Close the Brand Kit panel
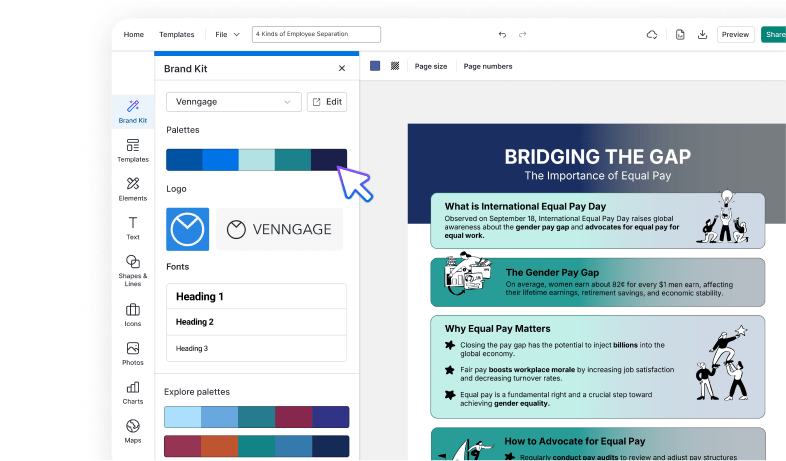 click(x=342, y=68)
